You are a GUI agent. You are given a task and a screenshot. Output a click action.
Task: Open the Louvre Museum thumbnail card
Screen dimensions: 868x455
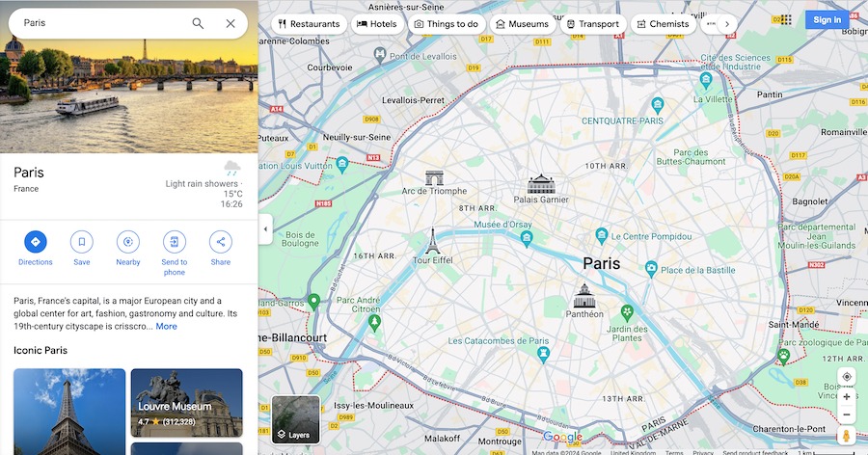coord(186,402)
